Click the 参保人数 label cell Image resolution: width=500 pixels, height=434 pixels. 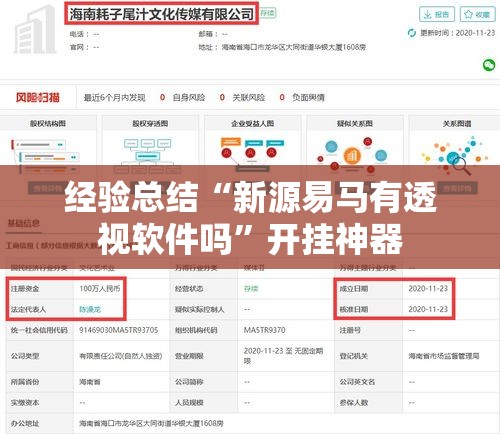(x=368, y=403)
